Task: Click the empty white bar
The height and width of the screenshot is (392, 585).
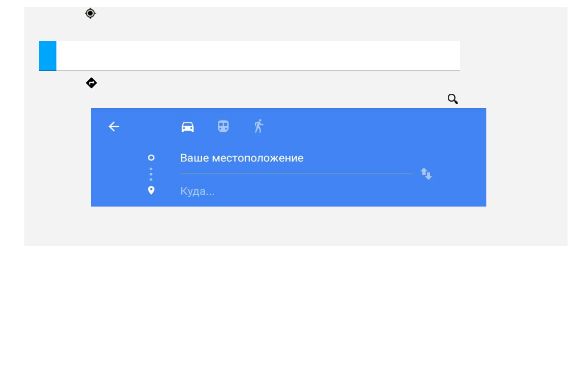Action: [257, 55]
